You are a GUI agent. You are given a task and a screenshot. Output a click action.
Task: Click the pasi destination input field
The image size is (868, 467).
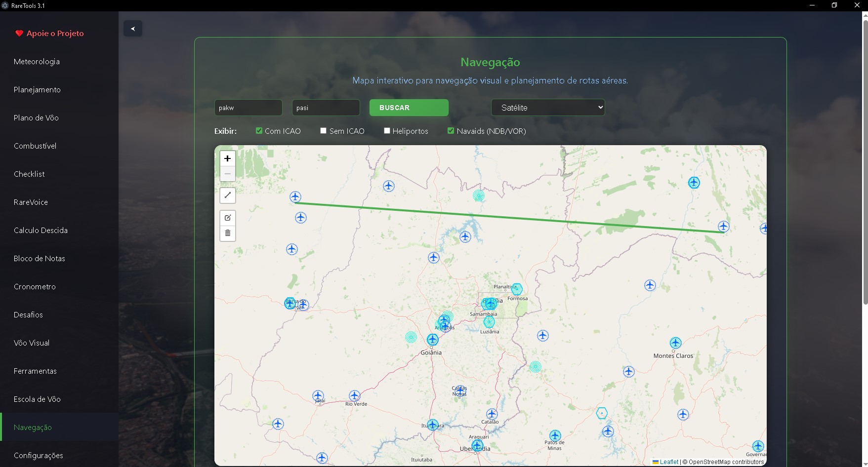tap(326, 107)
